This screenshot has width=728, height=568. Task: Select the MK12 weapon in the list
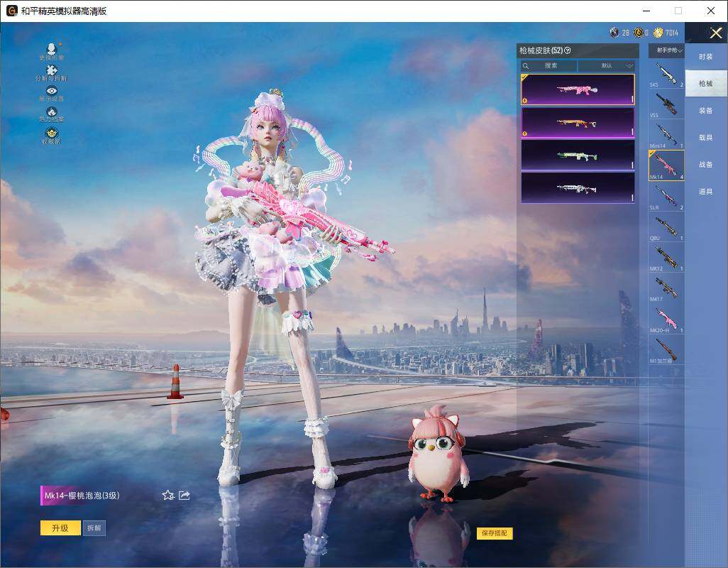(666, 258)
